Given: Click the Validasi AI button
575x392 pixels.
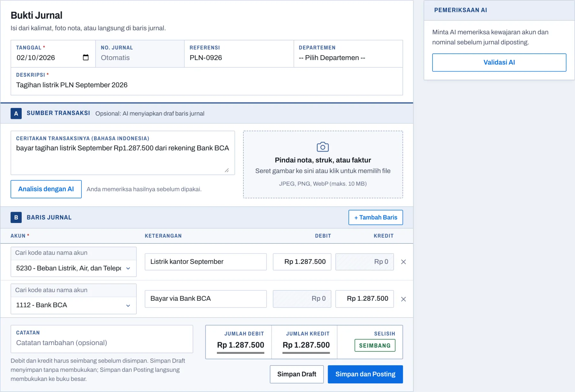Looking at the screenshot, I should pyautogui.click(x=499, y=63).
